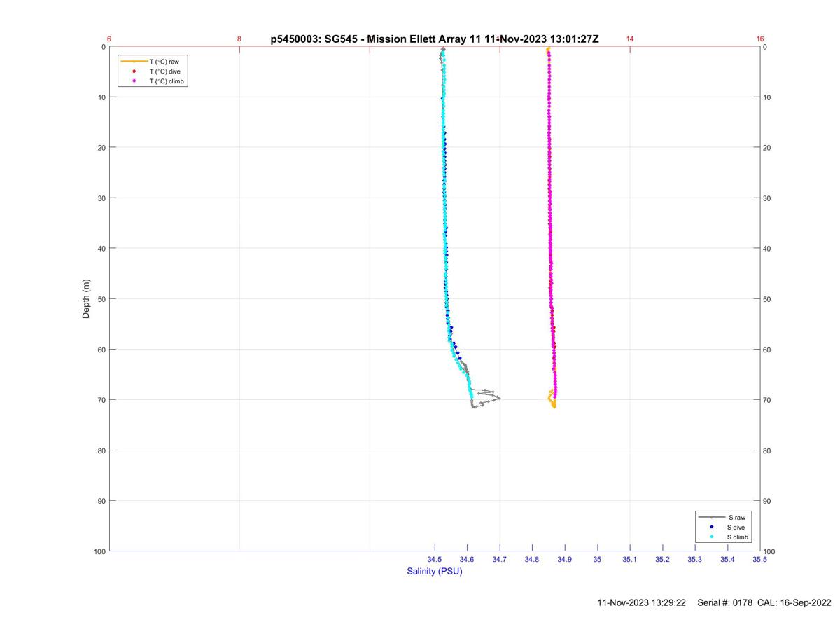This screenshot has height=620, width=840.
Task: Click the 80 tick on the left depth axis
Action: tap(101, 450)
